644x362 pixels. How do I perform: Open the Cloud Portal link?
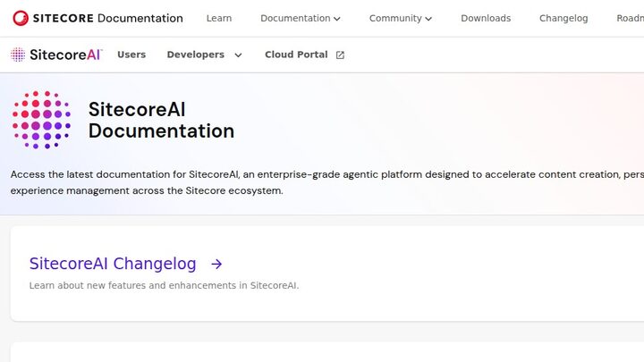tap(296, 55)
